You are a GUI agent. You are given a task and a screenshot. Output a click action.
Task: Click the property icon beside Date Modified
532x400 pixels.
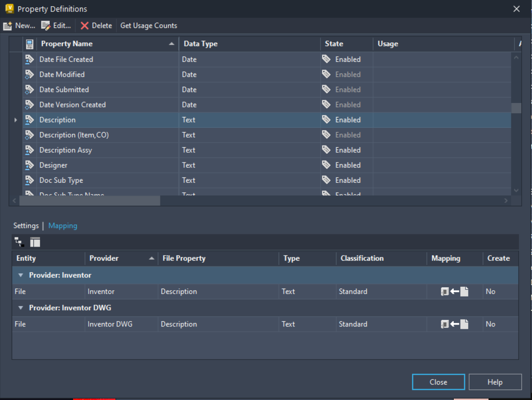click(x=29, y=74)
